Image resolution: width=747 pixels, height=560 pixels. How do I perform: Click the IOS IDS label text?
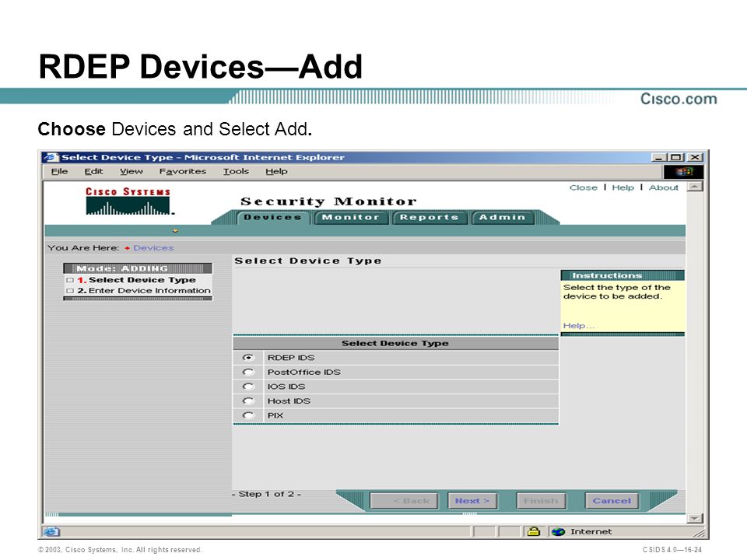pyautogui.click(x=286, y=387)
